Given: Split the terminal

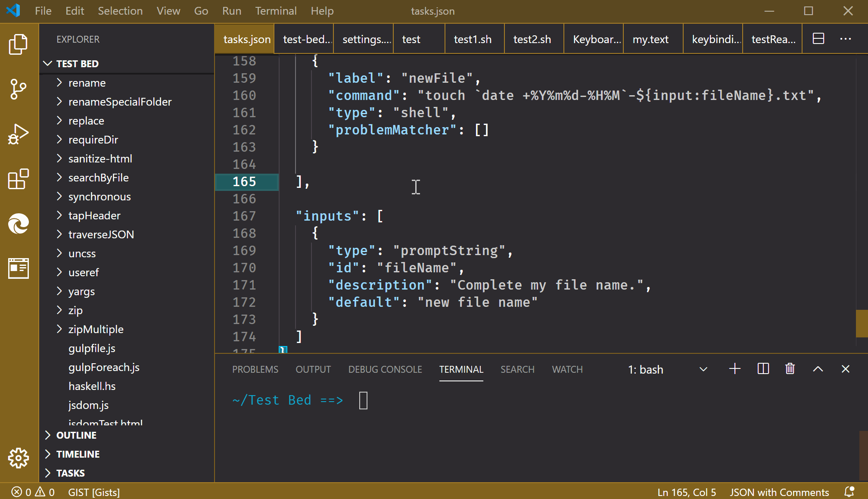Looking at the screenshot, I should 762,369.
